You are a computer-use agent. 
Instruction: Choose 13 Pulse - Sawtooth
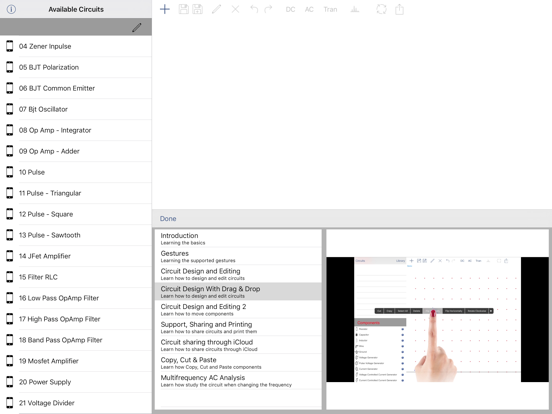point(76,235)
